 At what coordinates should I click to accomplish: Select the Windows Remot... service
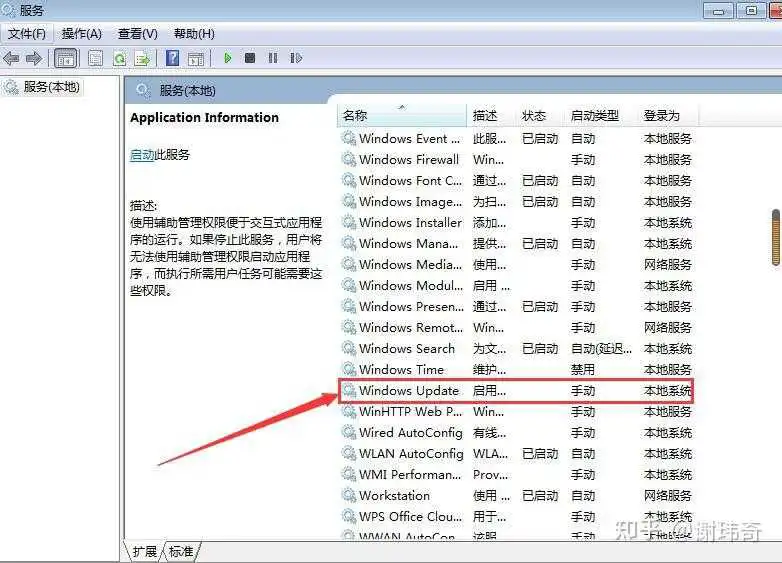[517, 328]
